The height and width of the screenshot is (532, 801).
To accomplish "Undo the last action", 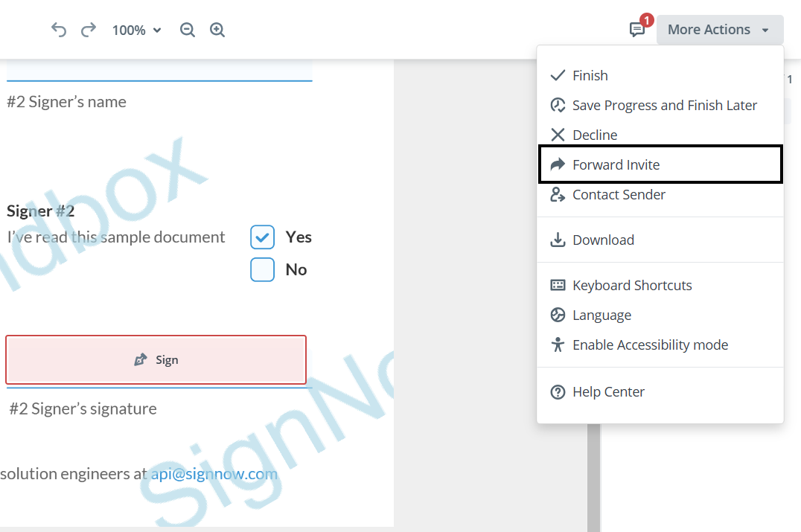I will coord(59,30).
